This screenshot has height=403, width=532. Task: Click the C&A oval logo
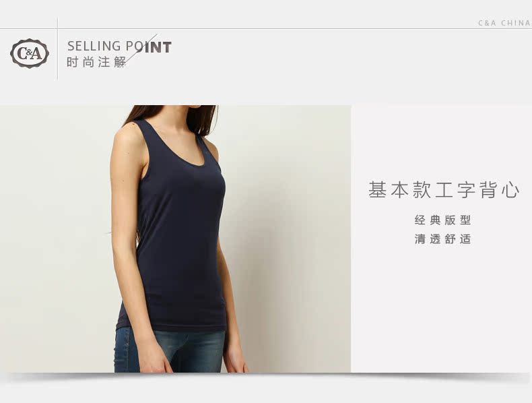(30, 53)
